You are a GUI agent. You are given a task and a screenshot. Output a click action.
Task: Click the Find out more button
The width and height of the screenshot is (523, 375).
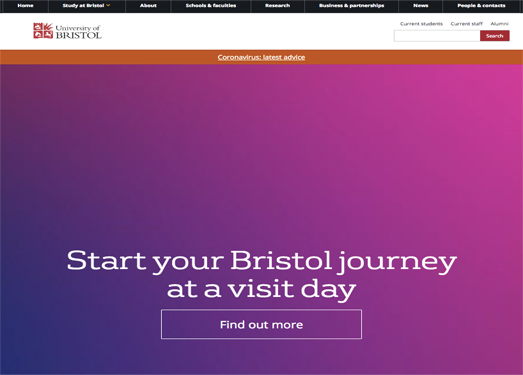261,324
